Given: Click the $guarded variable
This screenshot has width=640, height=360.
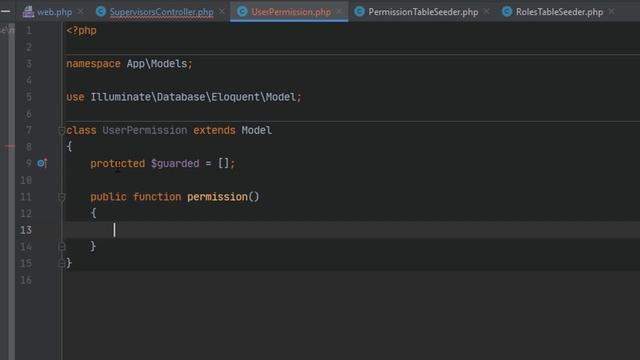Looking at the screenshot, I should 175,164.
